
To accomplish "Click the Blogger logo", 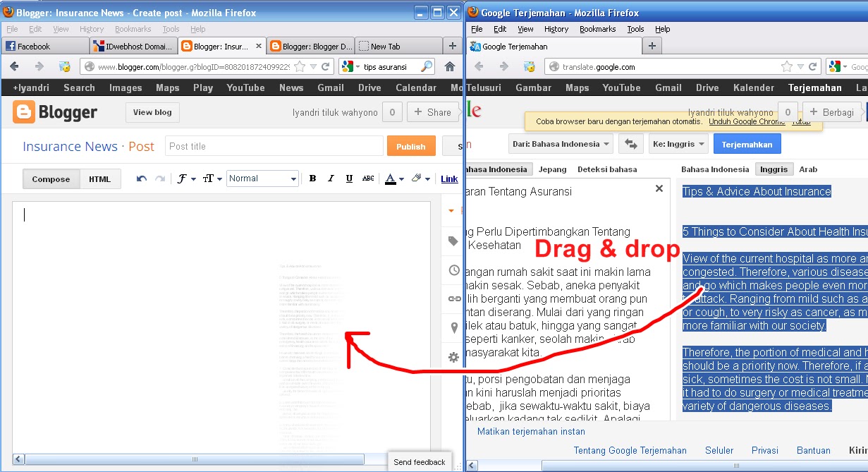I will 55,112.
